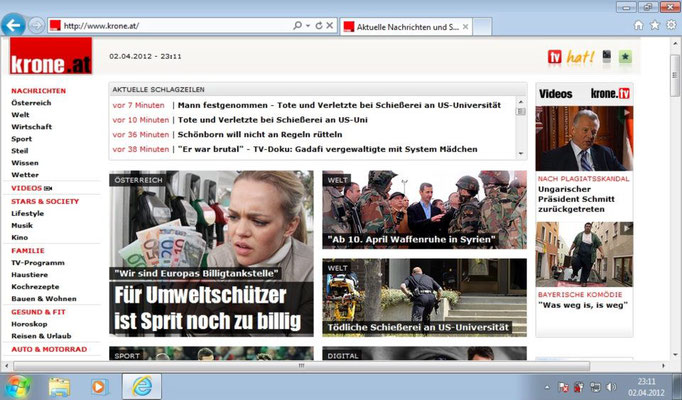Open Wissen in the sidebar
The width and height of the screenshot is (682, 400).
(25, 163)
